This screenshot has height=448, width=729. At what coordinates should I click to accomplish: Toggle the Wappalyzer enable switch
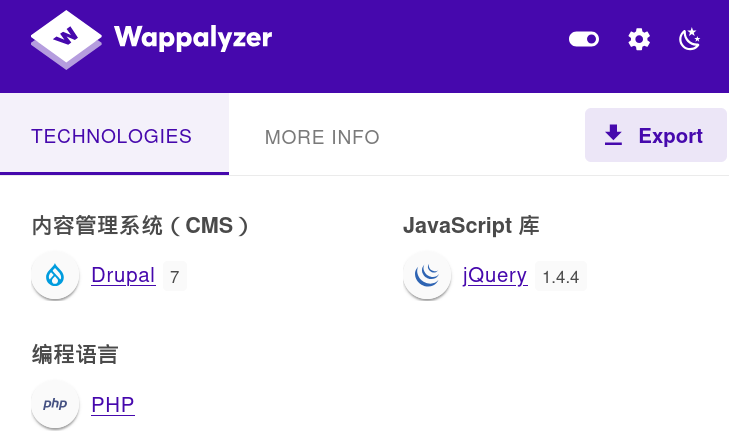[584, 39]
